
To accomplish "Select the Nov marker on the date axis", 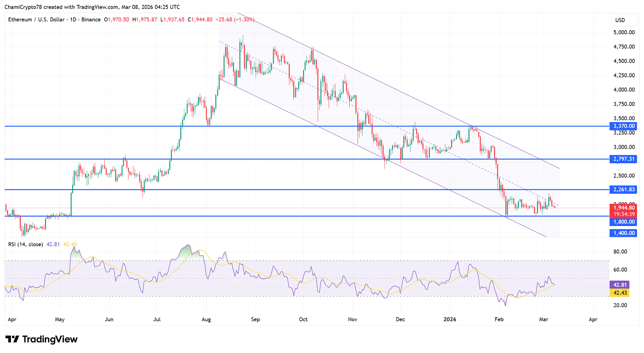I will point(353,319).
